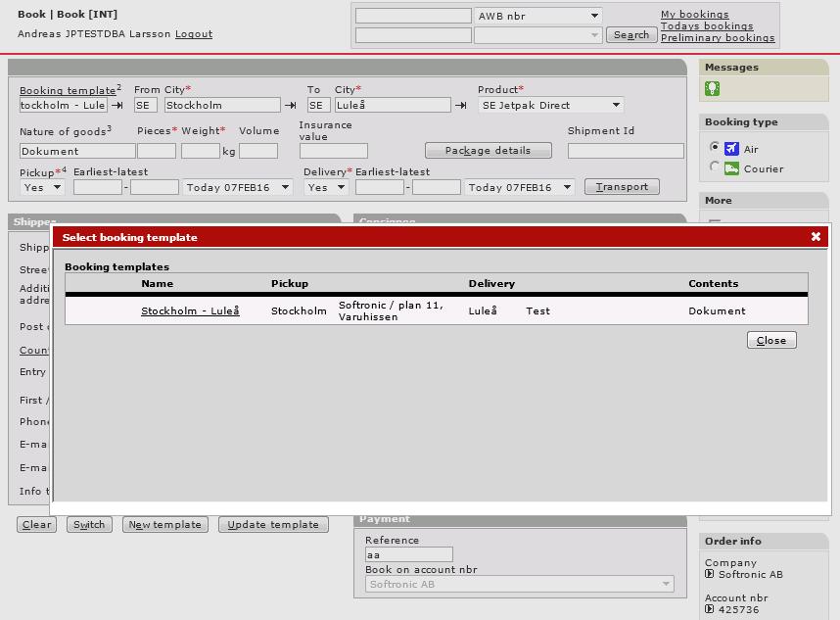Click the Courier truck icon
This screenshot has height=620, width=840.
731,168
